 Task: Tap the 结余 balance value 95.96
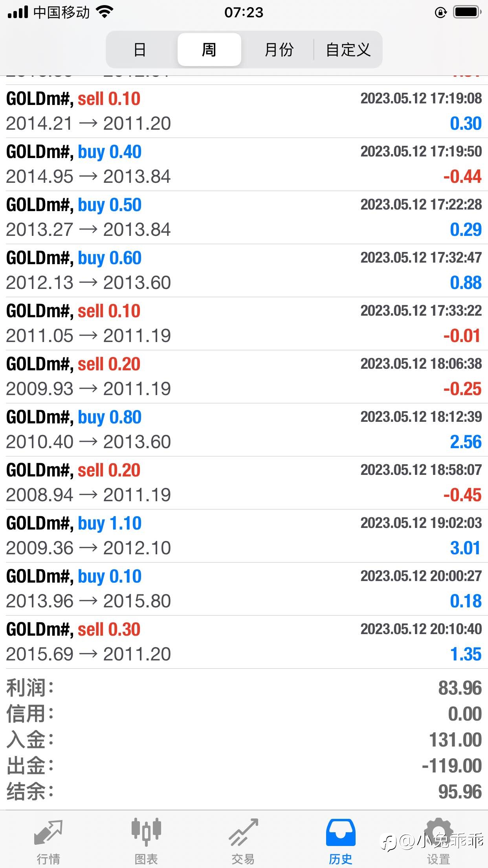(460, 792)
